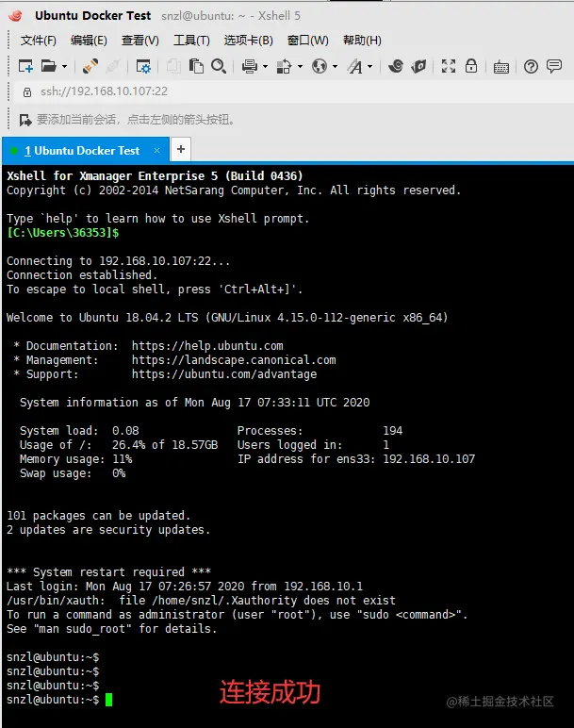Close the Ubuntu Docker Test tab
Image resolution: width=574 pixels, height=728 pixels.
(x=156, y=151)
